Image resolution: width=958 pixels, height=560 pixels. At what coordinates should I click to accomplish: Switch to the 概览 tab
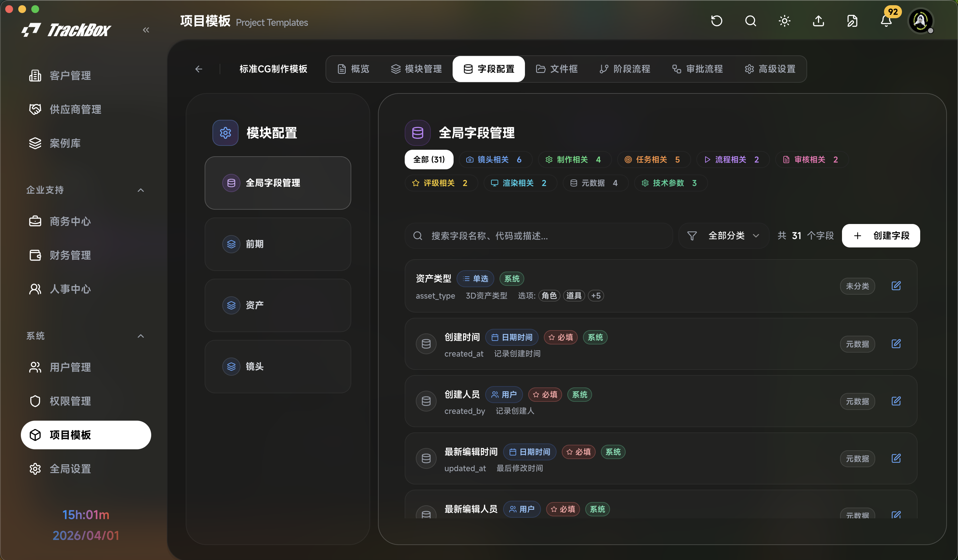[353, 69]
